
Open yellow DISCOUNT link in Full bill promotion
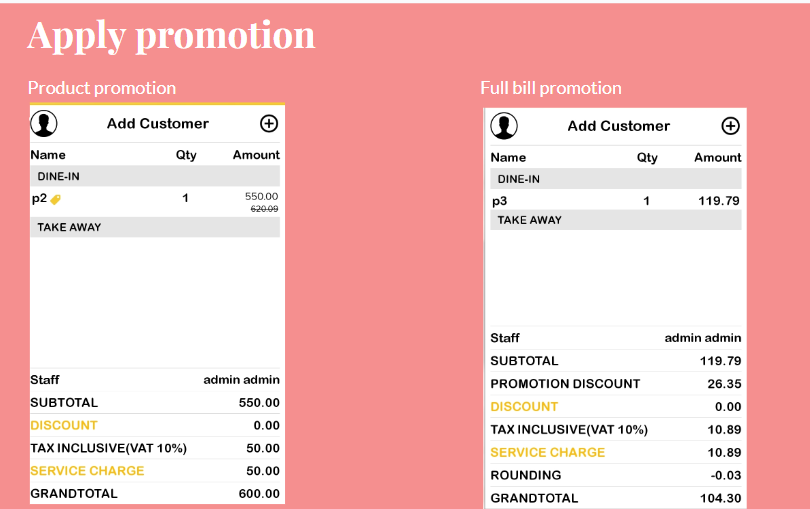pyautogui.click(x=524, y=407)
